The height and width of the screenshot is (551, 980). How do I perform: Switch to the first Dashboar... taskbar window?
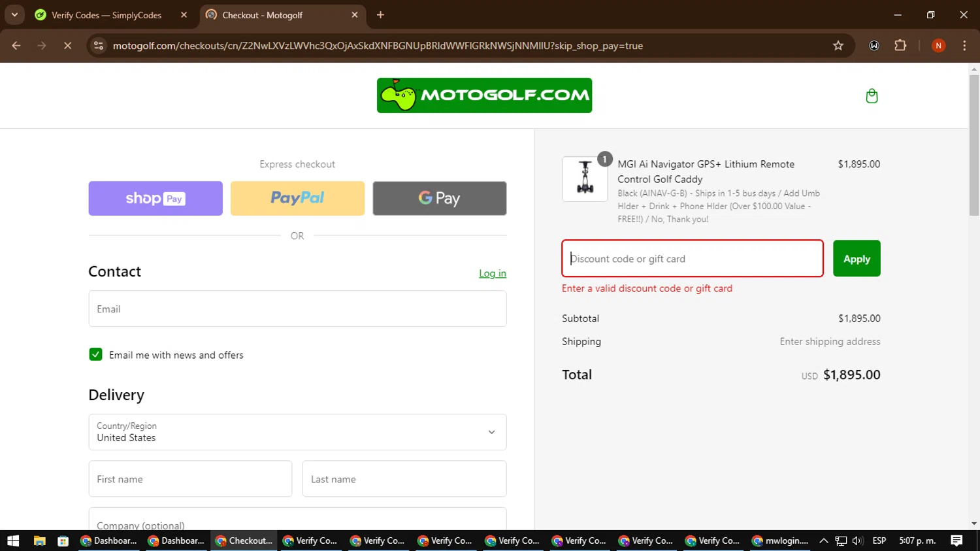click(x=109, y=541)
